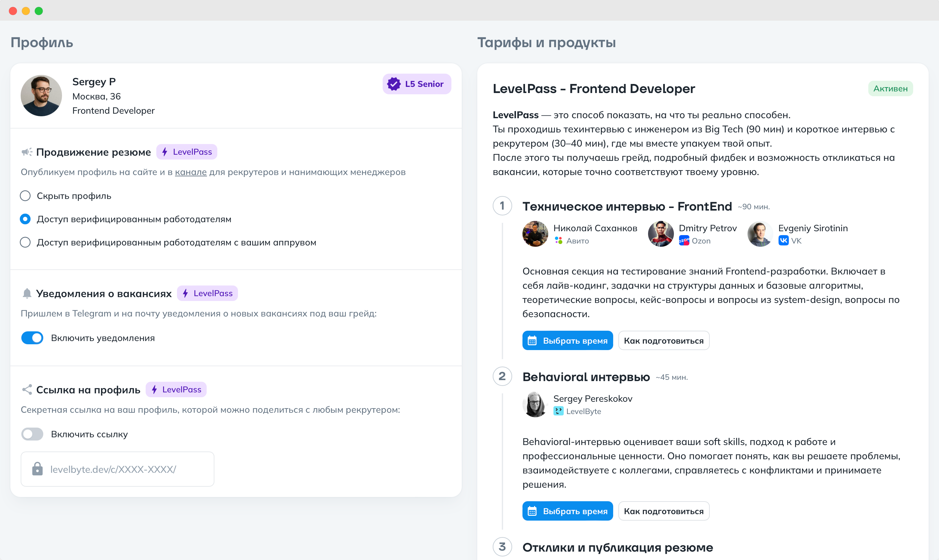Click the Frontend Developer line under Sergey P

(114, 110)
